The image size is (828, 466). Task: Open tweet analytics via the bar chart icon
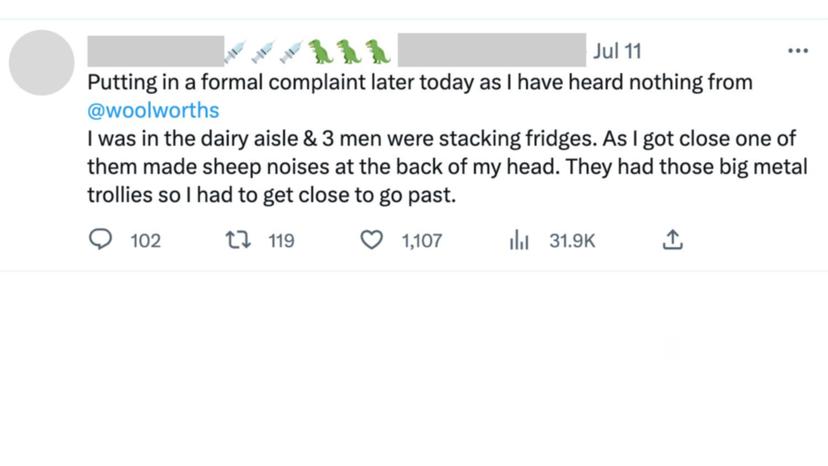point(519,240)
